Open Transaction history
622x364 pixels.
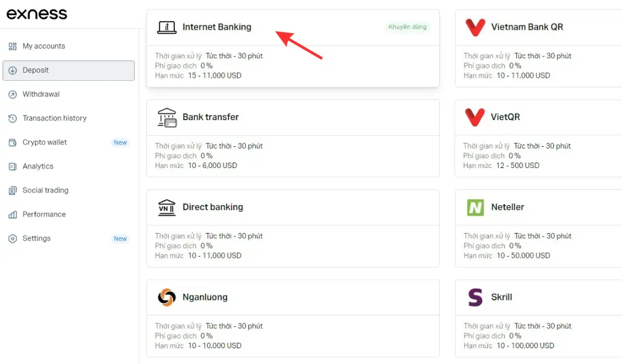55,118
